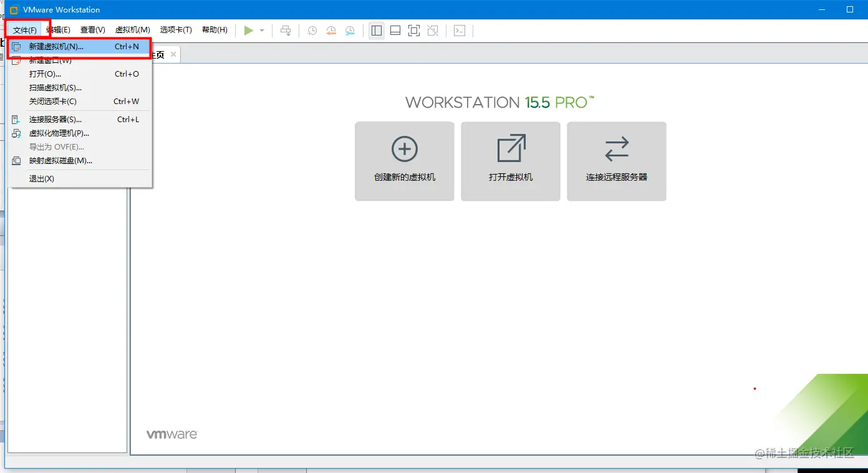Open the power options dropdown arrow
868x473 pixels.
[262, 31]
